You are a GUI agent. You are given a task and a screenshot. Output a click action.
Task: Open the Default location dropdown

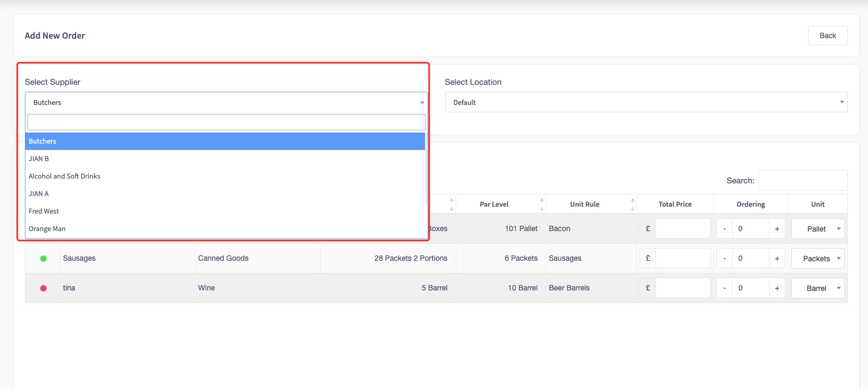click(646, 102)
